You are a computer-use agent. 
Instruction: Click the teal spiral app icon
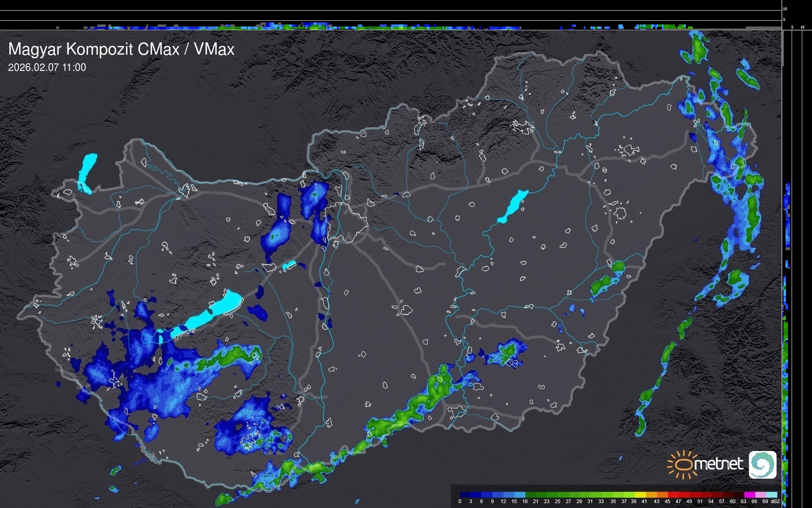[x=762, y=464]
